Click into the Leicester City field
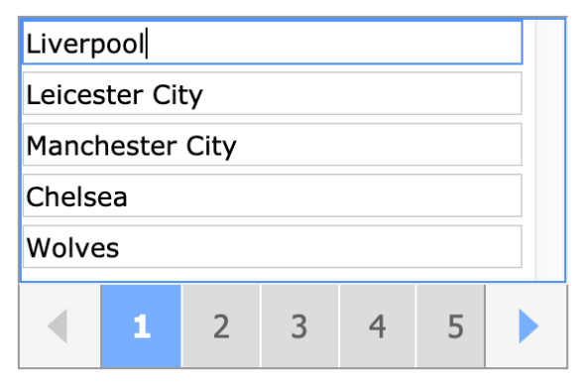The image size is (588, 385). click(x=273, y=94)
